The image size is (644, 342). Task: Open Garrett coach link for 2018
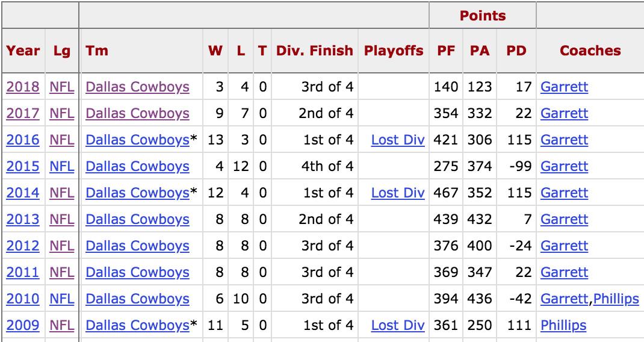click(x=564, y=87)
